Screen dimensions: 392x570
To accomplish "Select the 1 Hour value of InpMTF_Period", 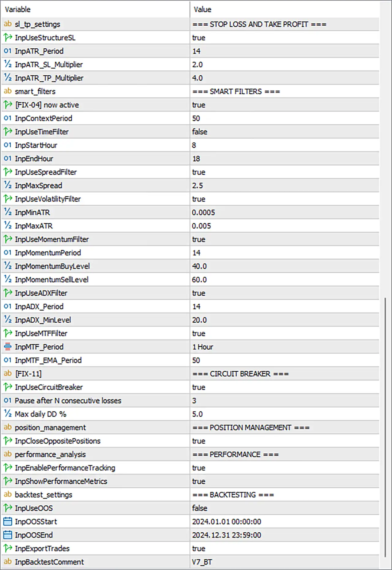I will click(203, 347).
